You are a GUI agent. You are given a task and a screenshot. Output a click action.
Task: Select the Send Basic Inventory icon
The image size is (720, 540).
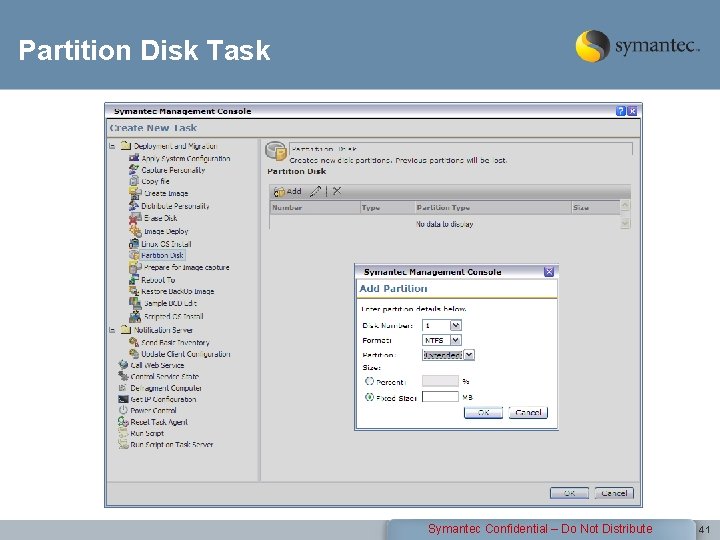[x=134, y=342]
